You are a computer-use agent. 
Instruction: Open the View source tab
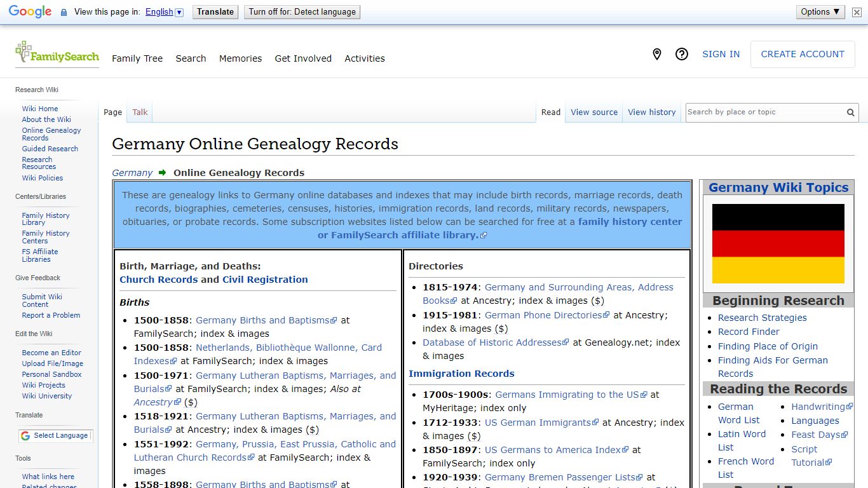tap(594, 112)
